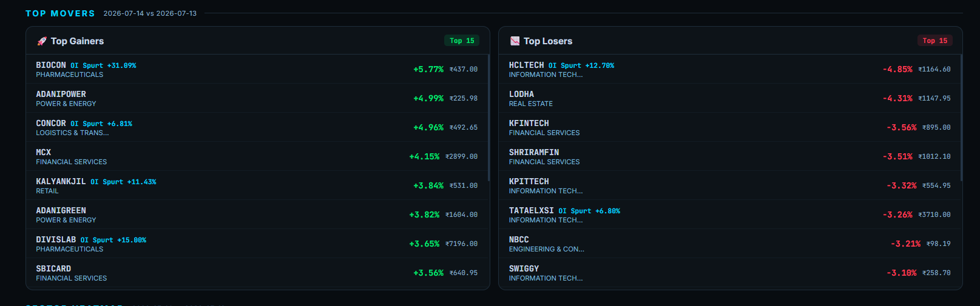Select SBICARD in Top Gainers
The height and width of the screenshot is (306, 980).
(53, 269)
